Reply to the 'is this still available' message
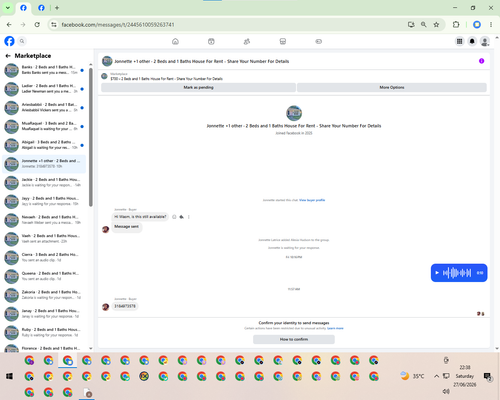Viewport: 500px width, 400px height. pyautogui.click(x=181, y=217)
